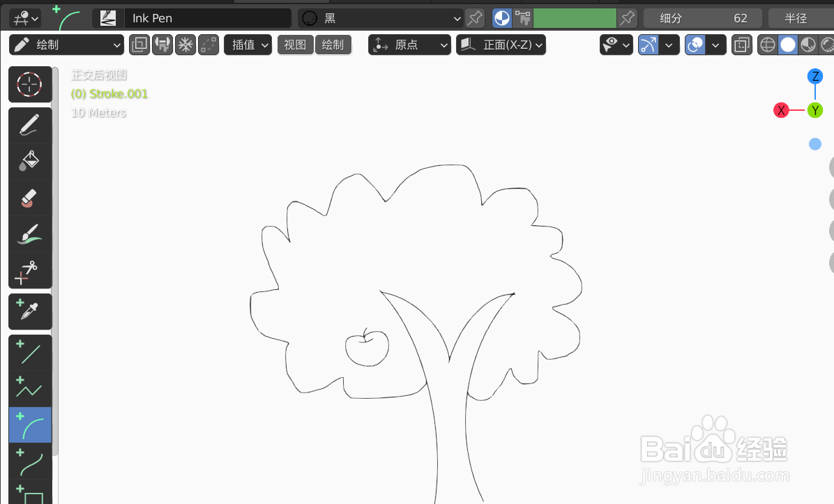Click the 10 Meters scale text
The width and height of the screenshot is (834, 504).
98,113
